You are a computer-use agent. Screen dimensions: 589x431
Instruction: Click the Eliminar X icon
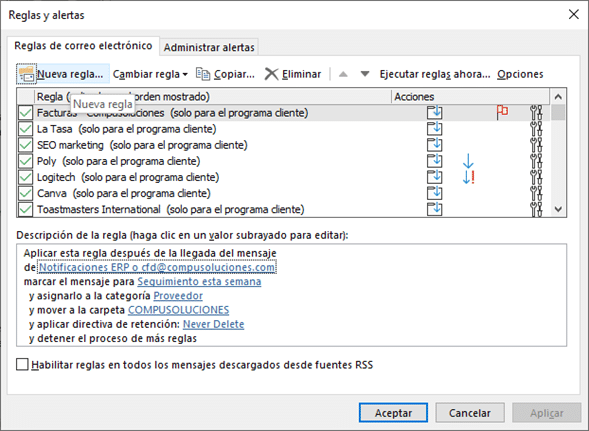click(271, 74)
